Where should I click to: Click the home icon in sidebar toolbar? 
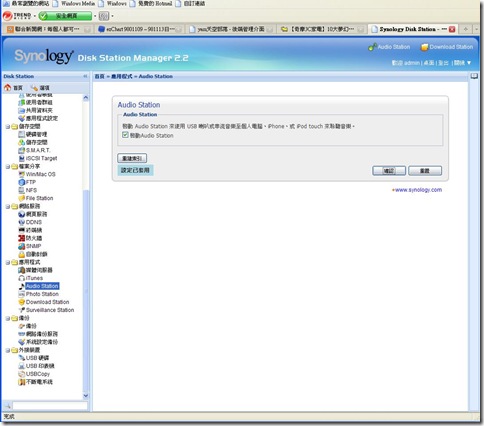(8, 88)
